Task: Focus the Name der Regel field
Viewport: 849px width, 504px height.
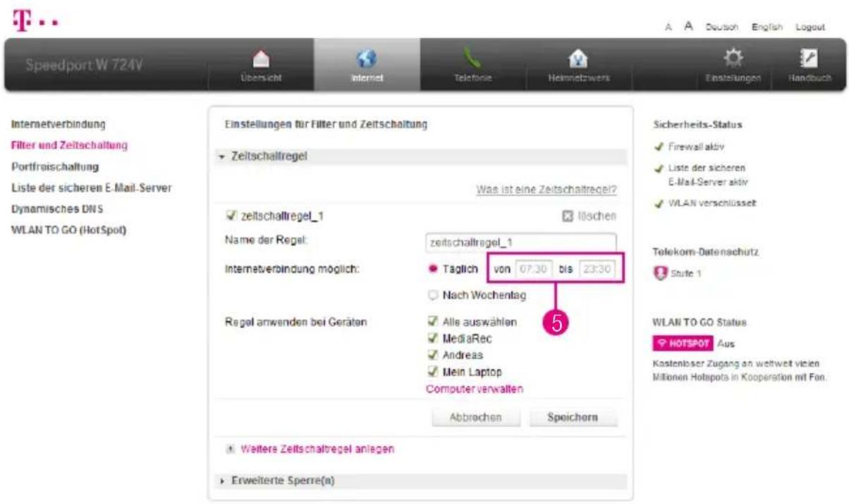Action: [521, 242]
